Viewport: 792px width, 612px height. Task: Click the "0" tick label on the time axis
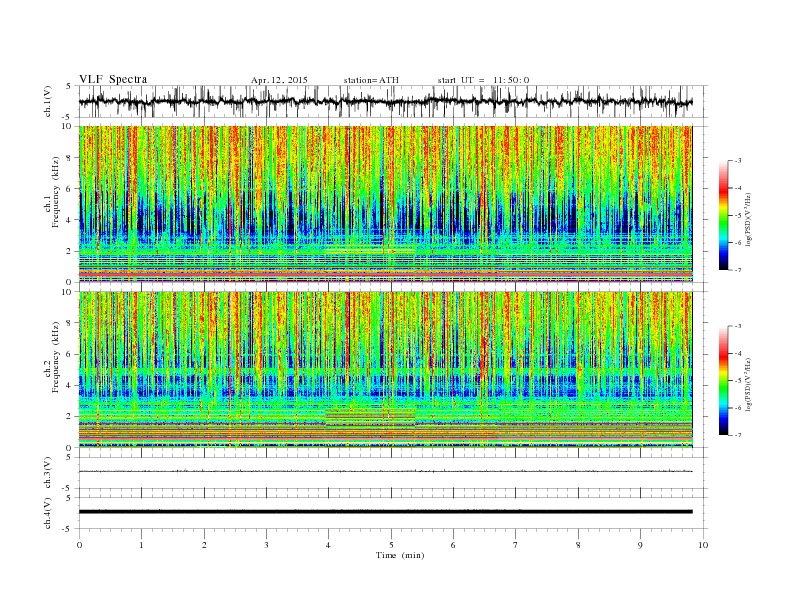(x=79, y=545)
